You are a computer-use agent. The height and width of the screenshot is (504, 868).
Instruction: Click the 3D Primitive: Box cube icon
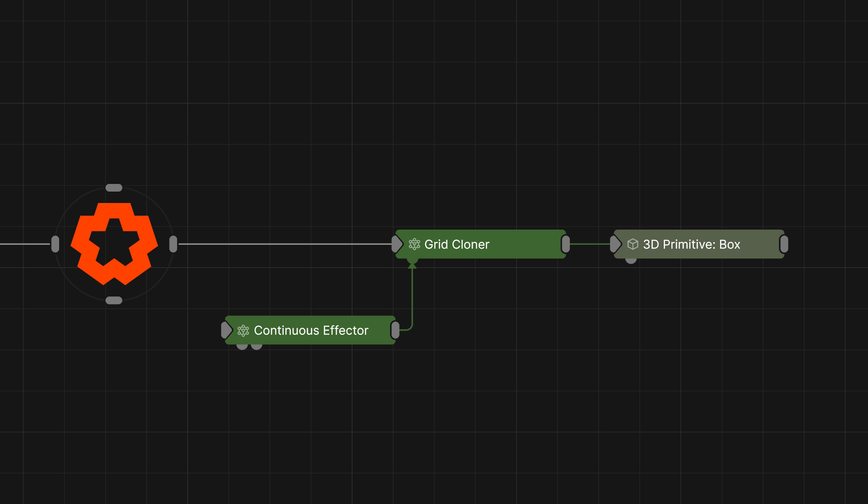point(633,244)
